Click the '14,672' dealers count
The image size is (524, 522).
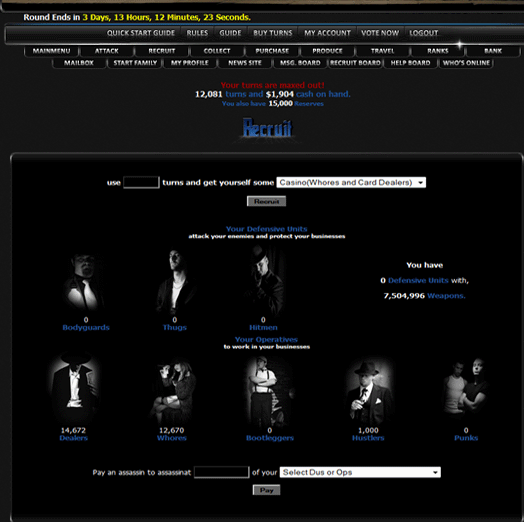coord(73,430)
